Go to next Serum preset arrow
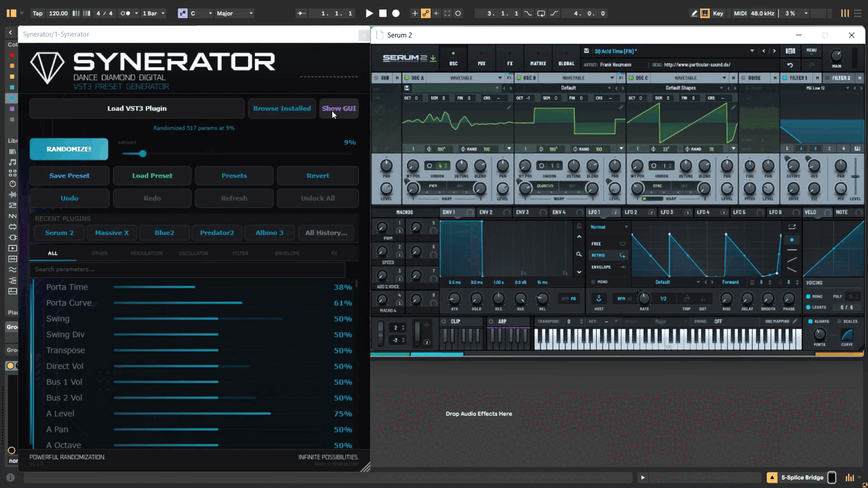The width and height of the screenshot is (868, 488). tap(774, 51)
